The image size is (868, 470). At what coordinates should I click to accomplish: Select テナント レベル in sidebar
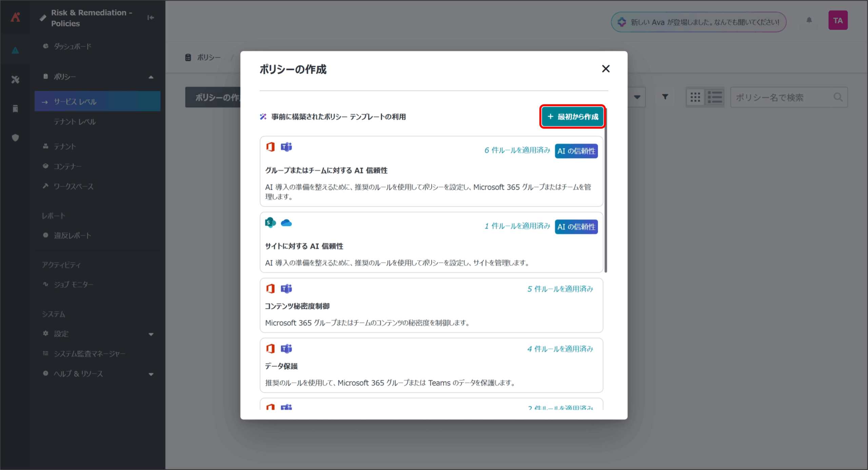[x=75, y=122]
